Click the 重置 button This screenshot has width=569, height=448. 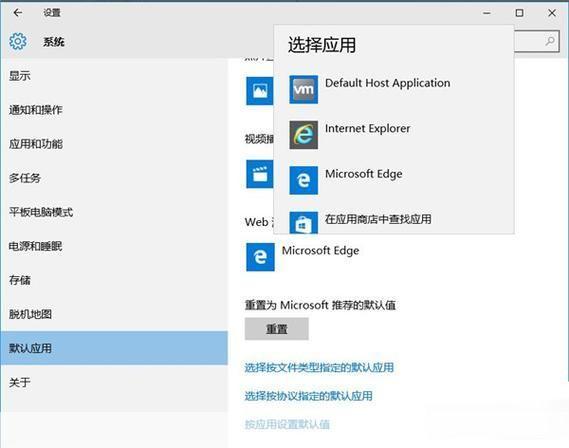pos(277,329)
